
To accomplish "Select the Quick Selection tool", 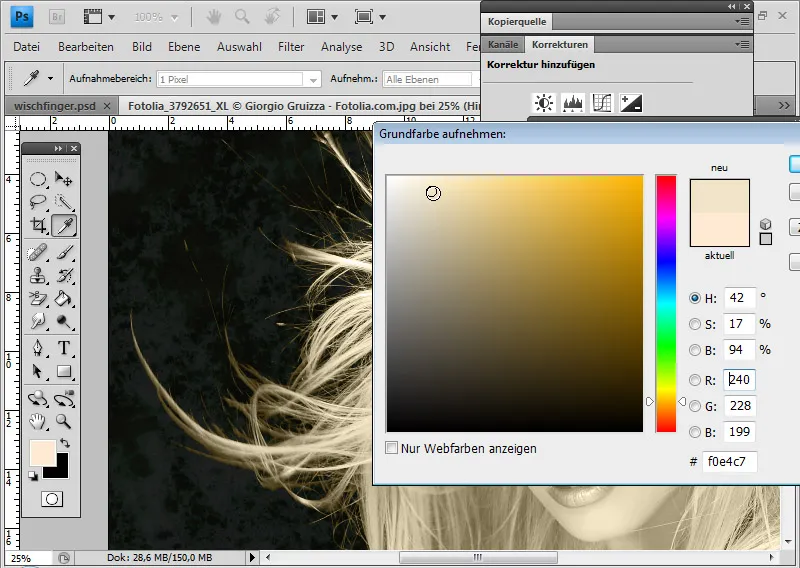I will point(64,202).
